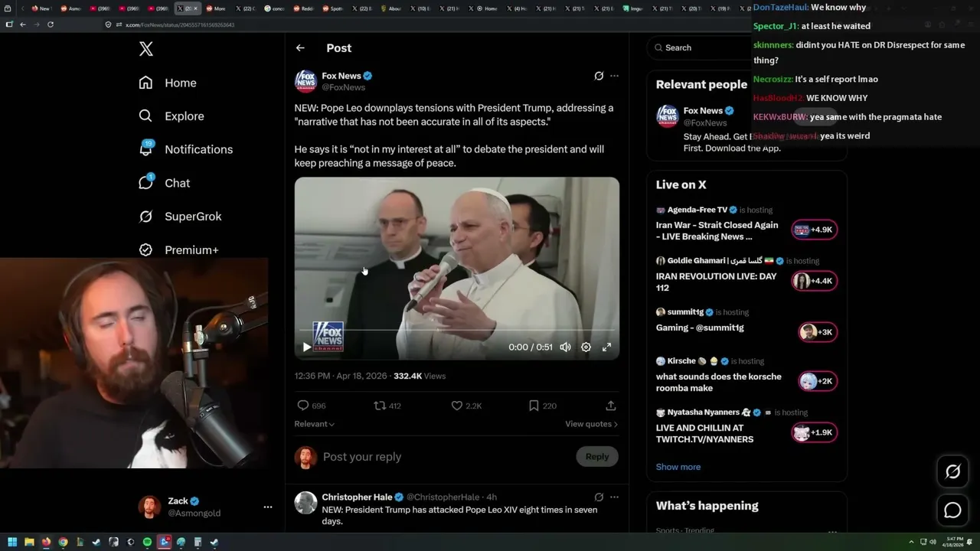Click the Post your reply field
The width and height of the screenshot is (980, 551).
pyautogui.click(x=444, y=457)
